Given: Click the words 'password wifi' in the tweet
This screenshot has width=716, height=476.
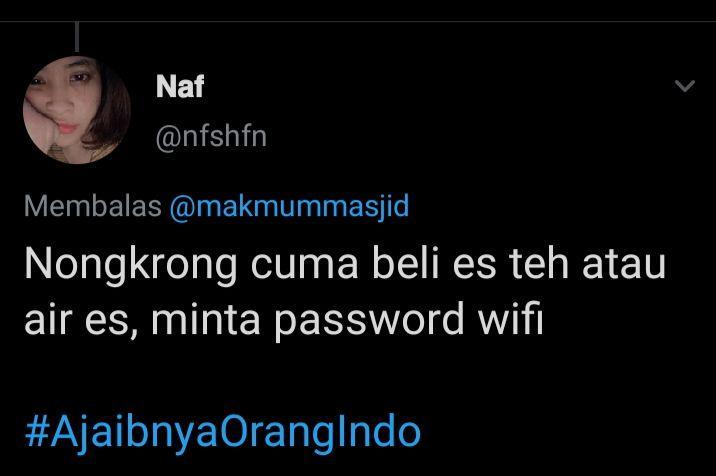Looking at the screenshot, I should click(409, 320).
